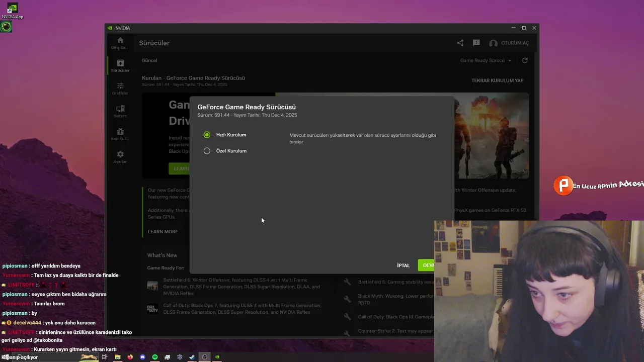This screenshot has height=362, width=644.
Task: Click the feedback notification icon
Action: (476, 43)
